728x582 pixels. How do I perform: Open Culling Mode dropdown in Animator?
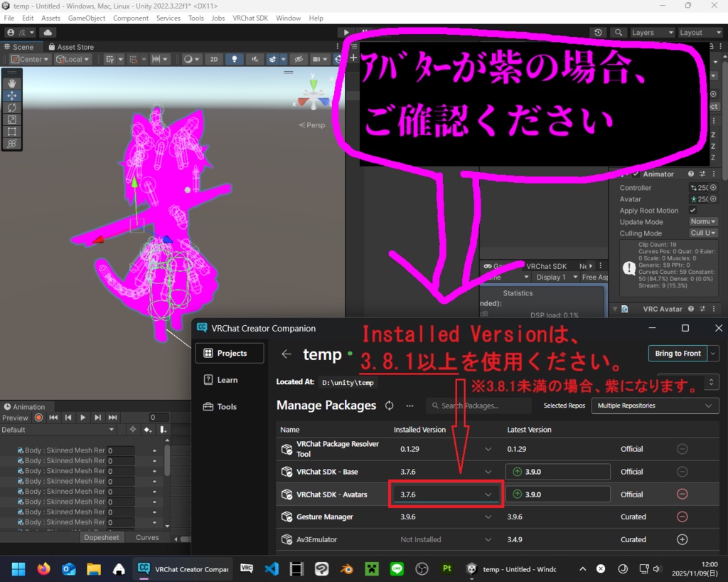[702, 233]
